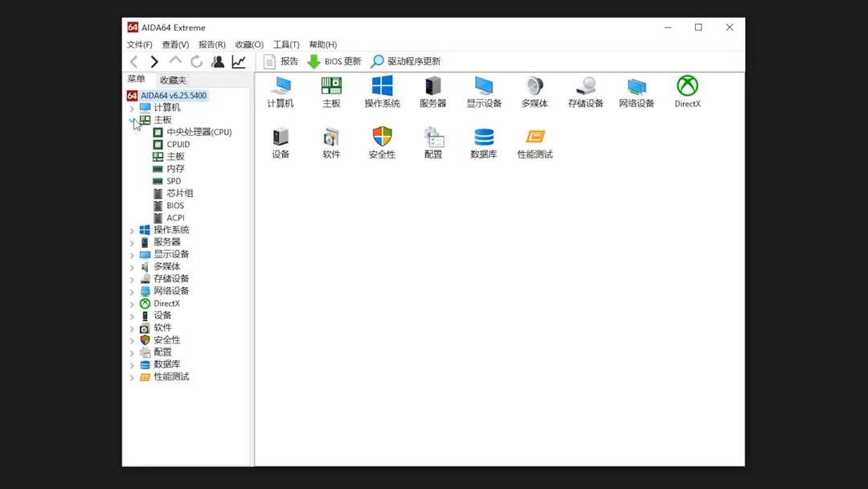
Task: Open the 性能测试 benchmark icon in main pane
Action: click(534, 143)
